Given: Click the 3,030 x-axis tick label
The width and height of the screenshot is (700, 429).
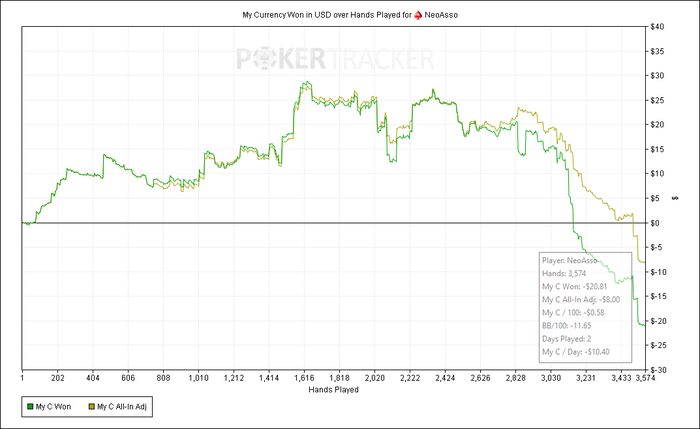Looking at the screenshot, I should click(551, 378).
